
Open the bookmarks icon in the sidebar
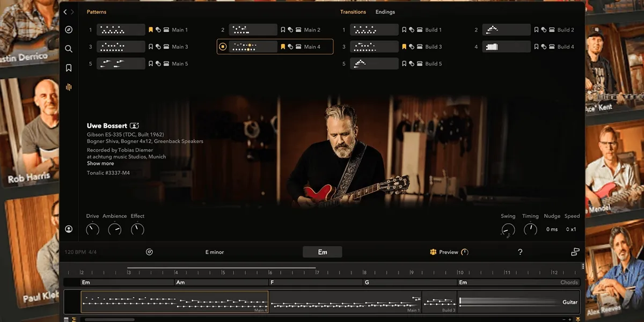click(x=69, y=68)
